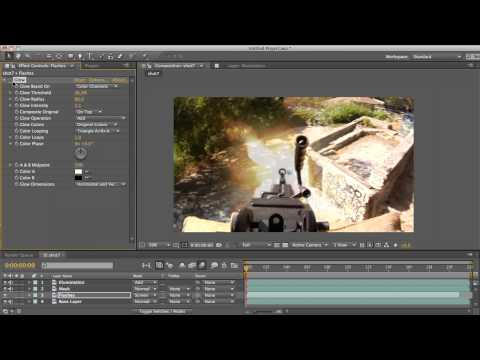480x360 pixels.
Task: Select the Base Layer in the timeline
Action: click(70, 302)
